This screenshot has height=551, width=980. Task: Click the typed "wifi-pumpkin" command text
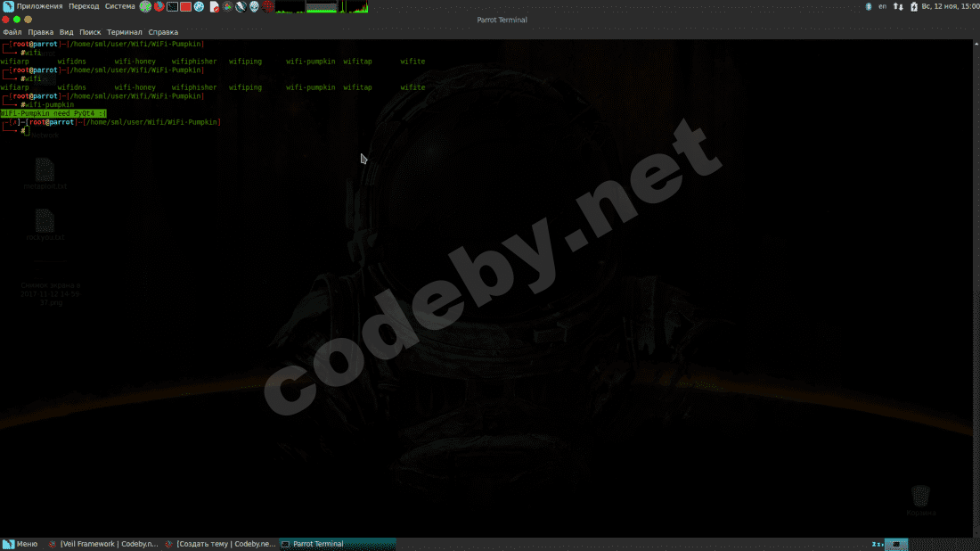pyautogui.click(x=49, y=104)
